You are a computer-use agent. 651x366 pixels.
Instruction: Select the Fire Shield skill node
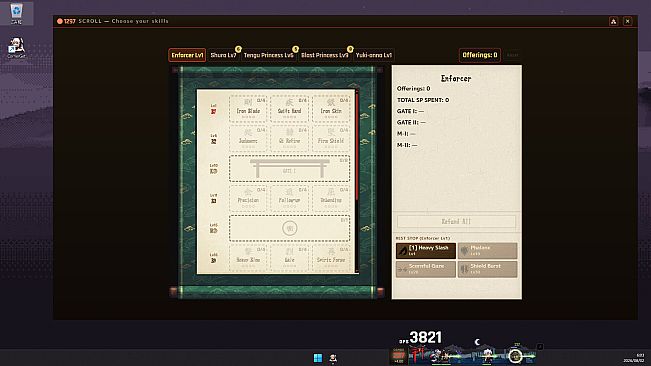(x=331, y=138)
